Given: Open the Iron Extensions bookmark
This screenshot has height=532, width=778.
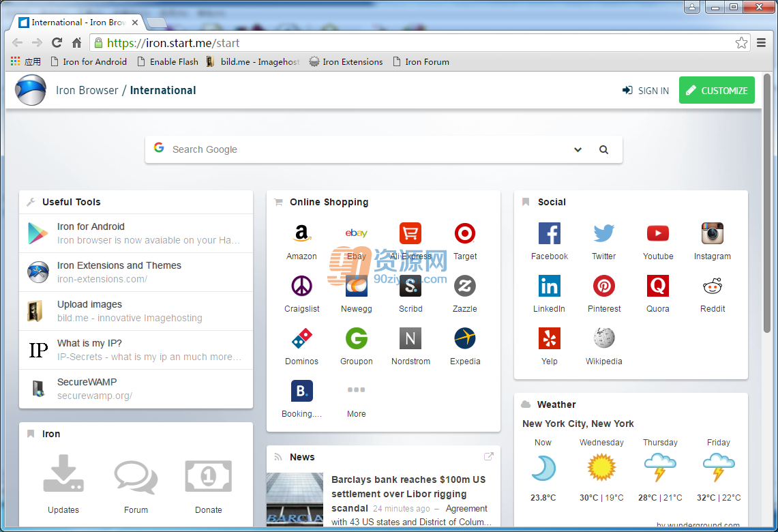Looking at the screenshot, I should point(346,62).
